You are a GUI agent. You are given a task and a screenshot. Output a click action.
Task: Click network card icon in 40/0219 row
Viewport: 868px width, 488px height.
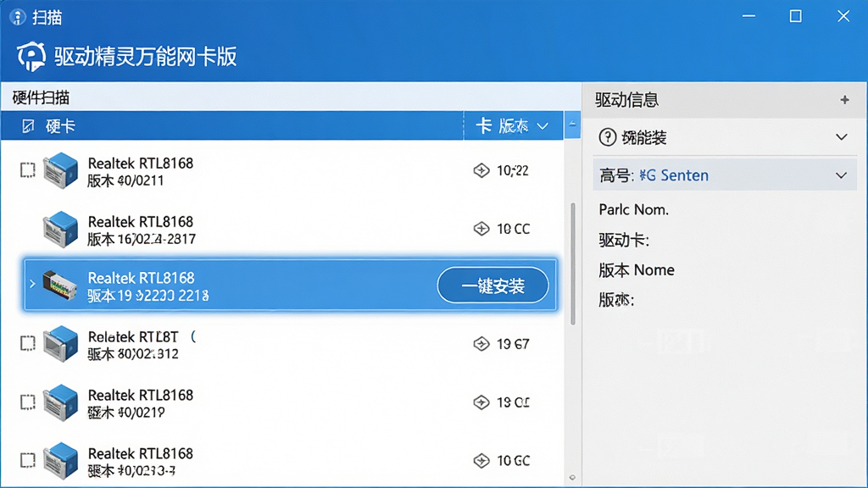(x=60, y=402)
